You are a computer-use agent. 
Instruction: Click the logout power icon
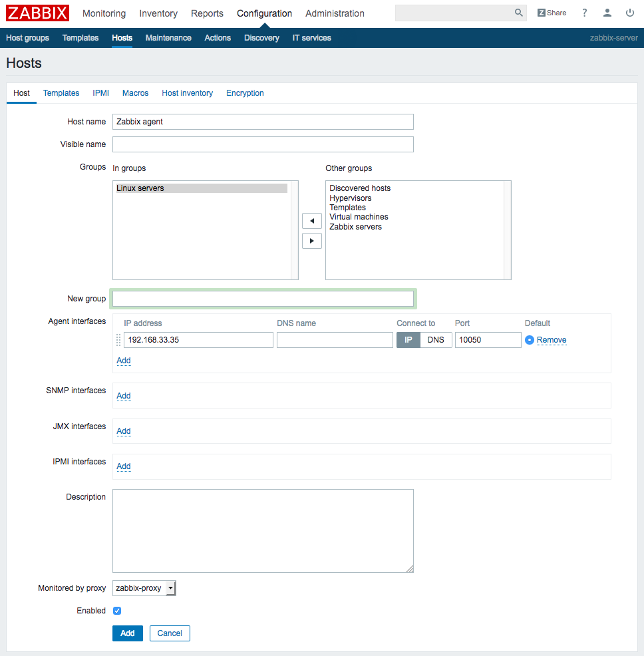pos(630,13)
